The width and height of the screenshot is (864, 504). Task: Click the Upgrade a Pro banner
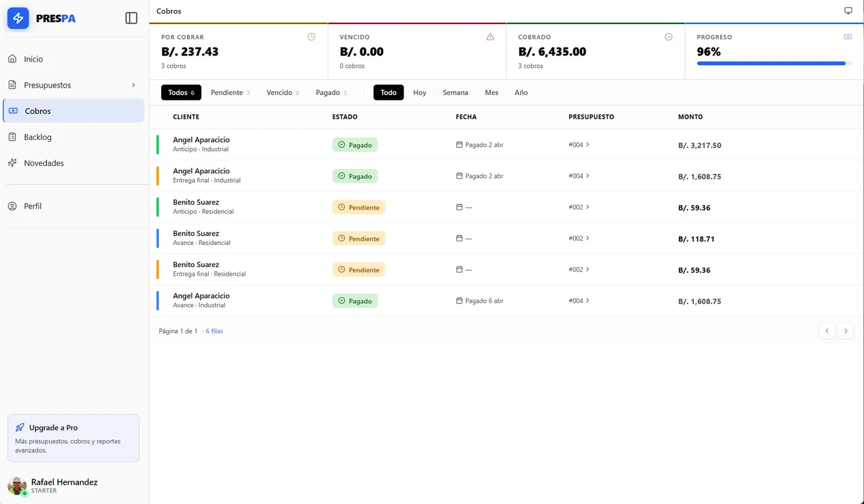coord(73,438)
